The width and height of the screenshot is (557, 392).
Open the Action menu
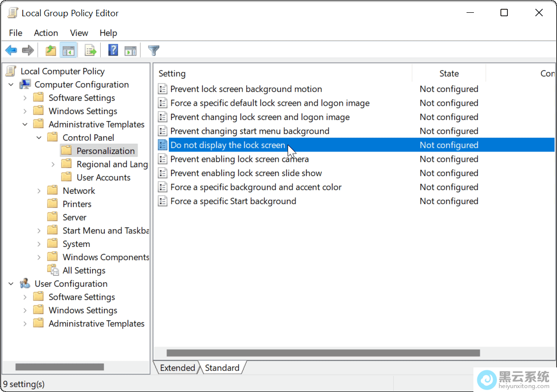(x=46, y=33)
